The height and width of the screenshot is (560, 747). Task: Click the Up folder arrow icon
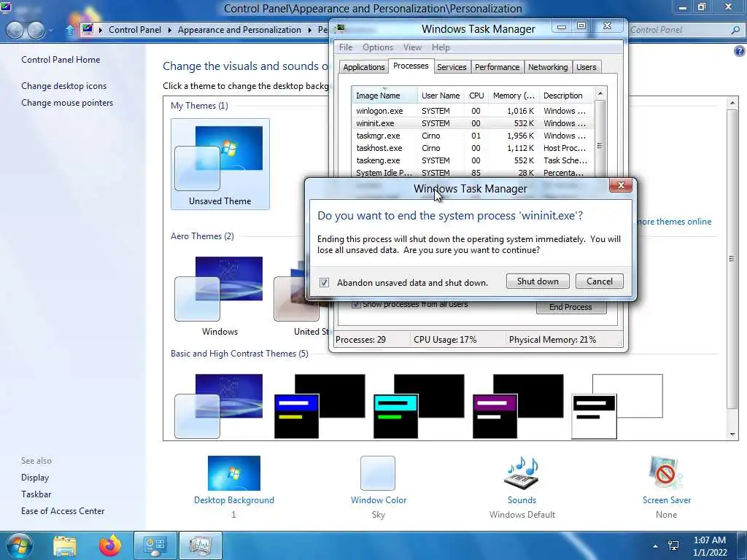[69, 30]
